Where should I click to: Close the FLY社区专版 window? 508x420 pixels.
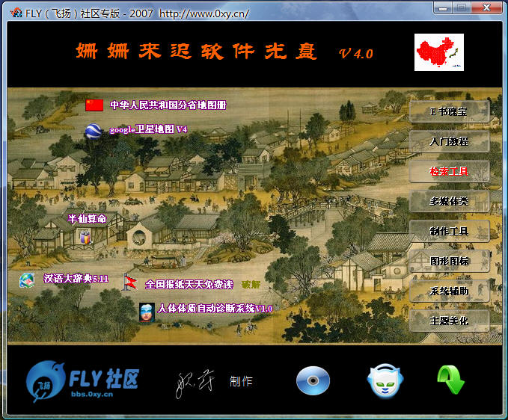[486, 7]
